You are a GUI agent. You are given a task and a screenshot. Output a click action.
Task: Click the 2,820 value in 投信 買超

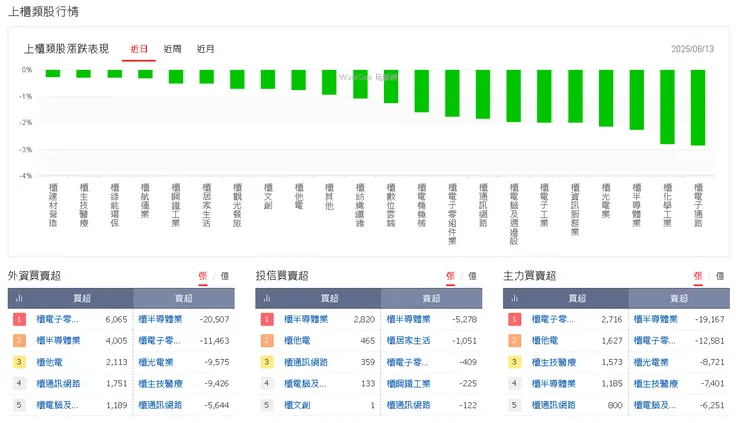pos(364,320)
